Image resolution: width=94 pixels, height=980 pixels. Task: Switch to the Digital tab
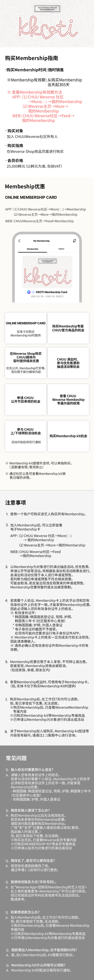click(x=61, y=249)
